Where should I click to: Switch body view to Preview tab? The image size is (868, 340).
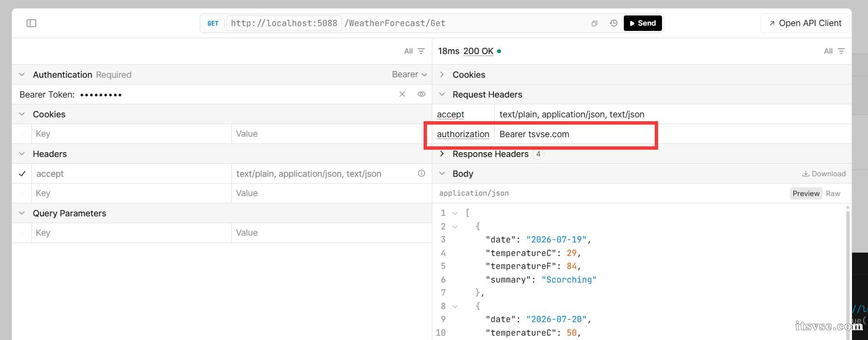(x=806, y=193)
